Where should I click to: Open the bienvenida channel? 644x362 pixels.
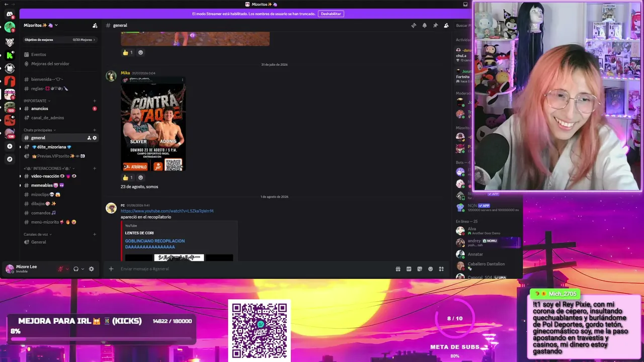(x=59, y=79)
